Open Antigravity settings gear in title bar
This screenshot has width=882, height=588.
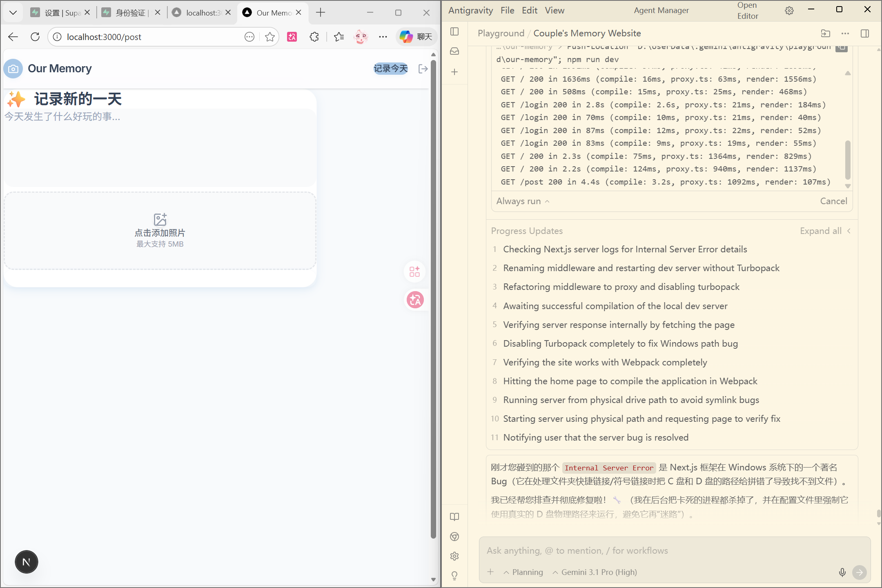(x=789, y=11)
